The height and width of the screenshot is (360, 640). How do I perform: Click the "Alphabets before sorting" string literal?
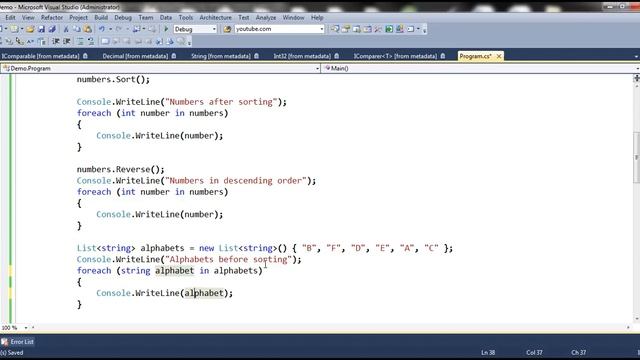[229, 260]
